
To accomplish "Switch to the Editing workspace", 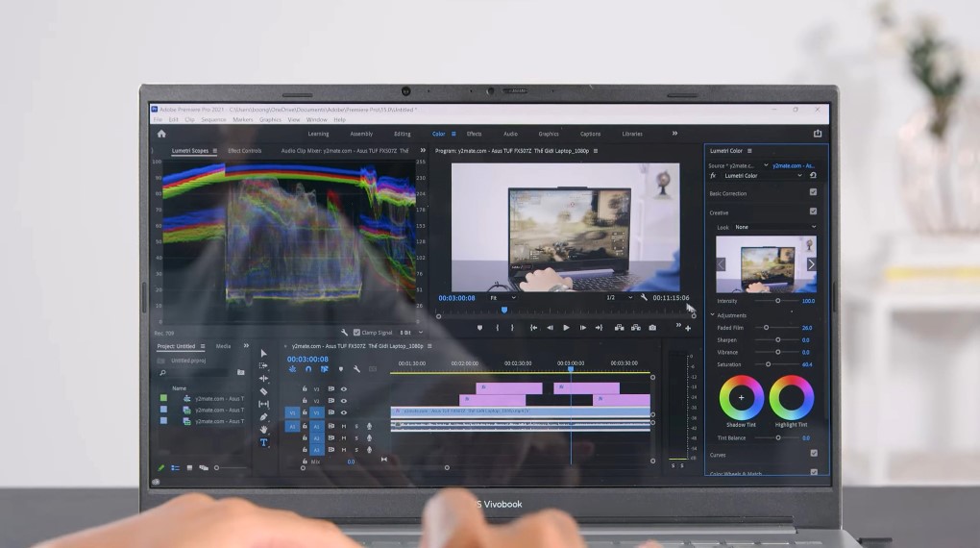I will coord(402,134).
